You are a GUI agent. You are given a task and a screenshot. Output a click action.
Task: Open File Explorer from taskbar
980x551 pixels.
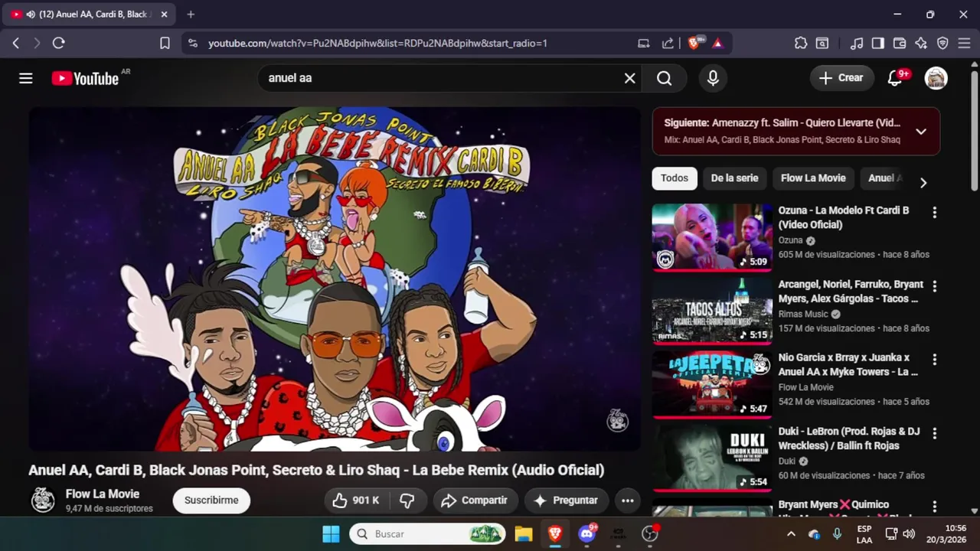click(x=523, y=534)
